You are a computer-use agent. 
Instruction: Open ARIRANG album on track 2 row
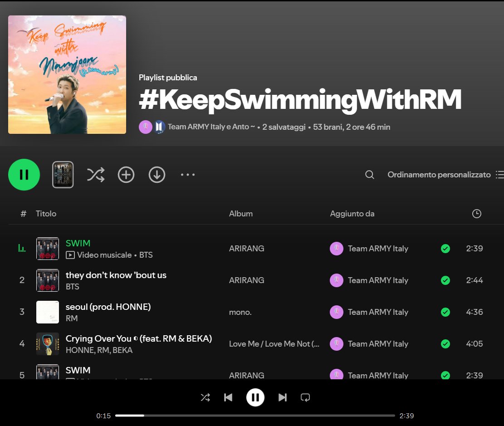pyautogui.click(x=246, y=280)
